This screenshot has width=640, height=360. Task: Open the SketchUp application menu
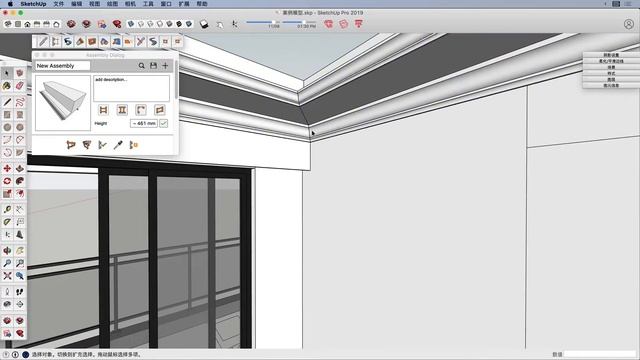pyautogui.click(x=33, y=4)
